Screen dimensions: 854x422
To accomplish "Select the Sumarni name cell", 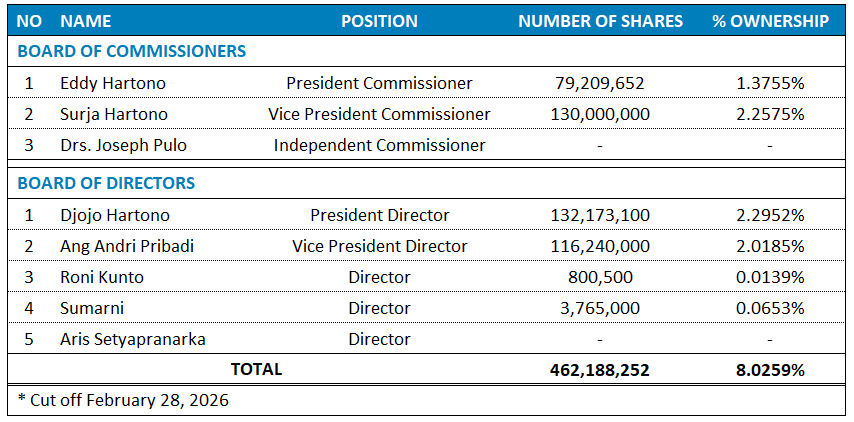I will click(93, 308).
